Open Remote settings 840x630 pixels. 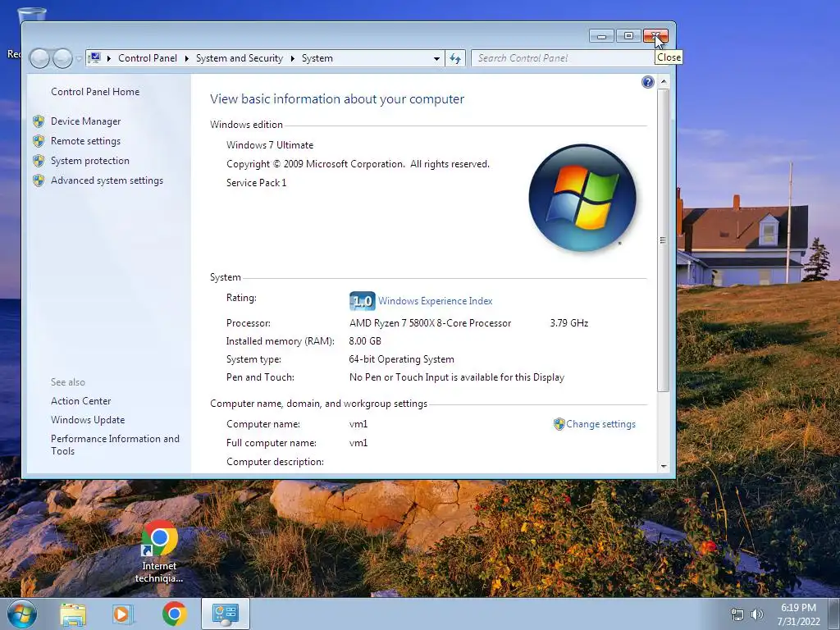85,141
